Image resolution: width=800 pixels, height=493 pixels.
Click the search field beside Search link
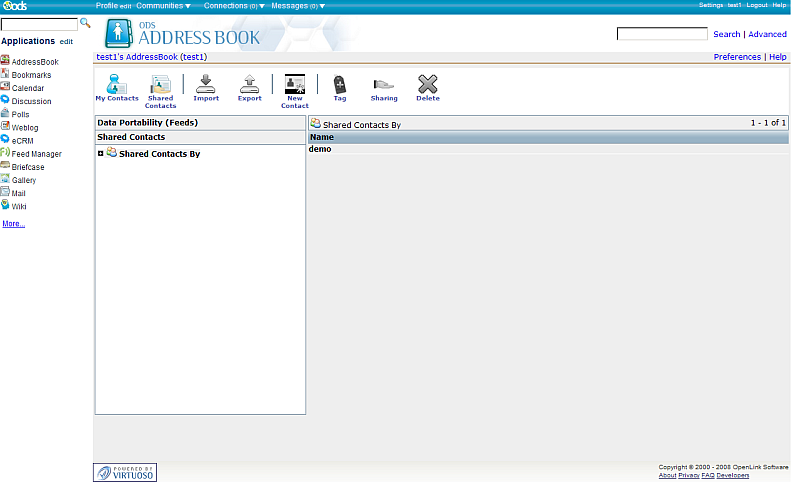(661, 34)
